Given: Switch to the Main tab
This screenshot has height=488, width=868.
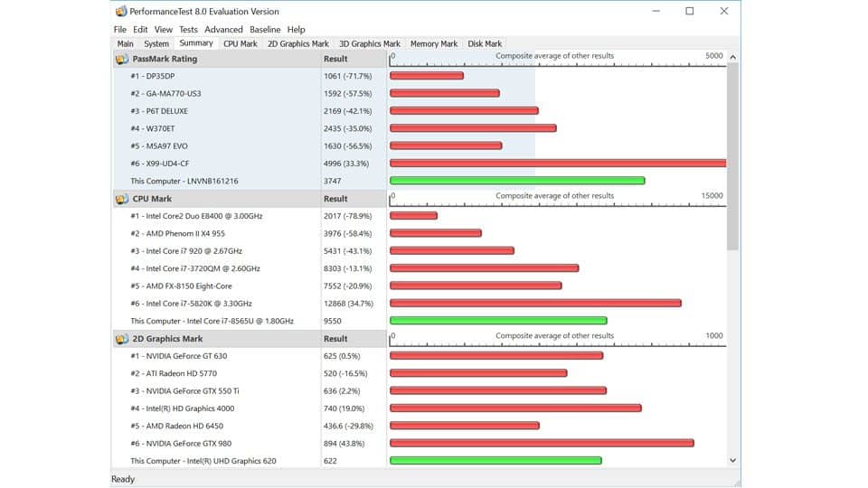Looking at the screenshot, I should click(125, 43).
